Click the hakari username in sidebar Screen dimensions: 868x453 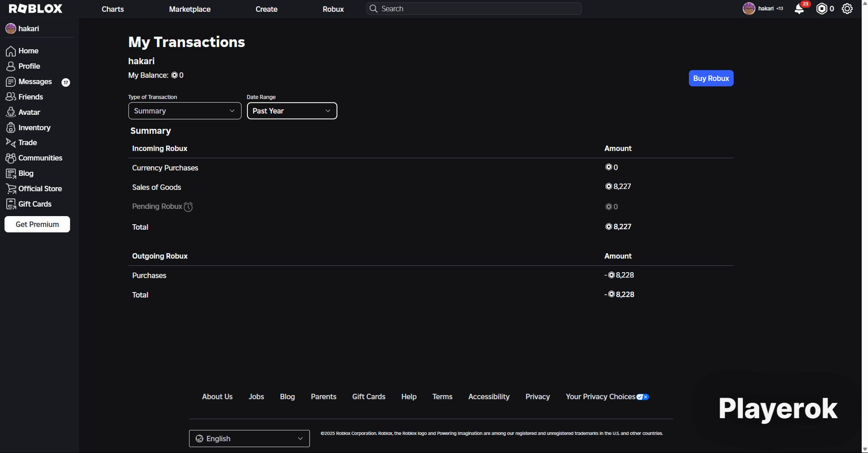pos(29,29)
